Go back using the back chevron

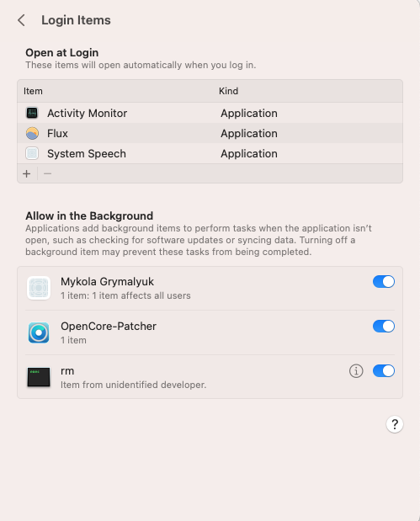pos(21,20)
